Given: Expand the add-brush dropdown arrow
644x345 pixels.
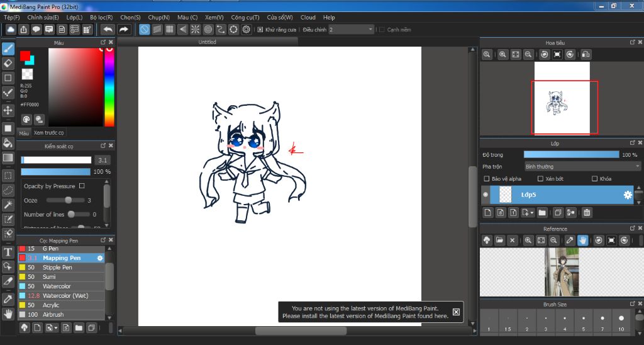Looking at the screenshot, I should (x=56, y=328).
